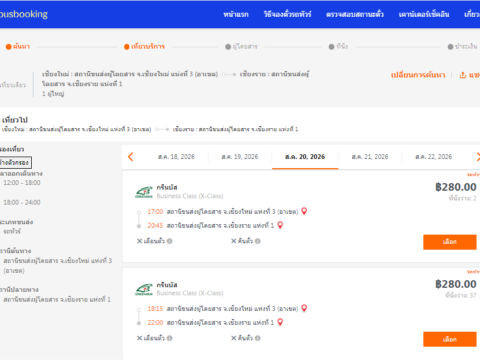Click เลือก button for the 17:00 trip
The image size is (480, 360).
[450, 242]
